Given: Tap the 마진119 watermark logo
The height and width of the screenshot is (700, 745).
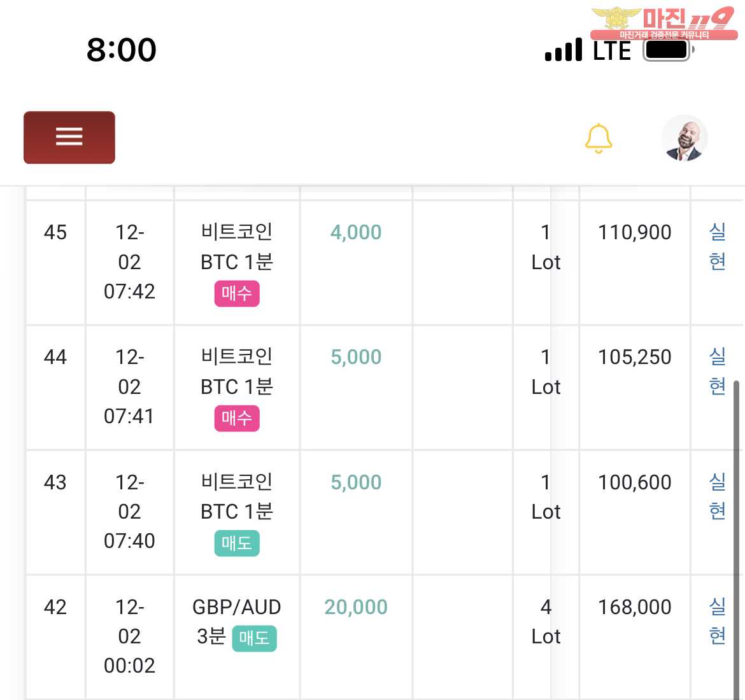Looking at the screenshot, I should pos(663,23).
